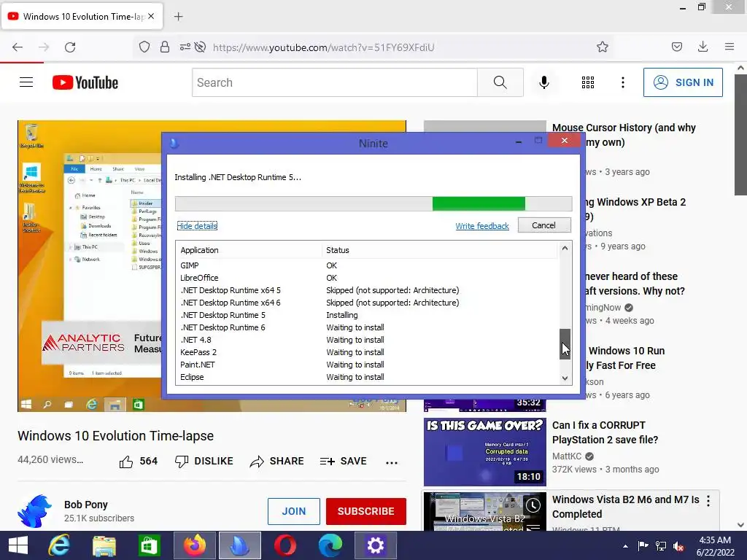Click the Ninite installation progress bar
747x560 pixels.
click(373, 203)
